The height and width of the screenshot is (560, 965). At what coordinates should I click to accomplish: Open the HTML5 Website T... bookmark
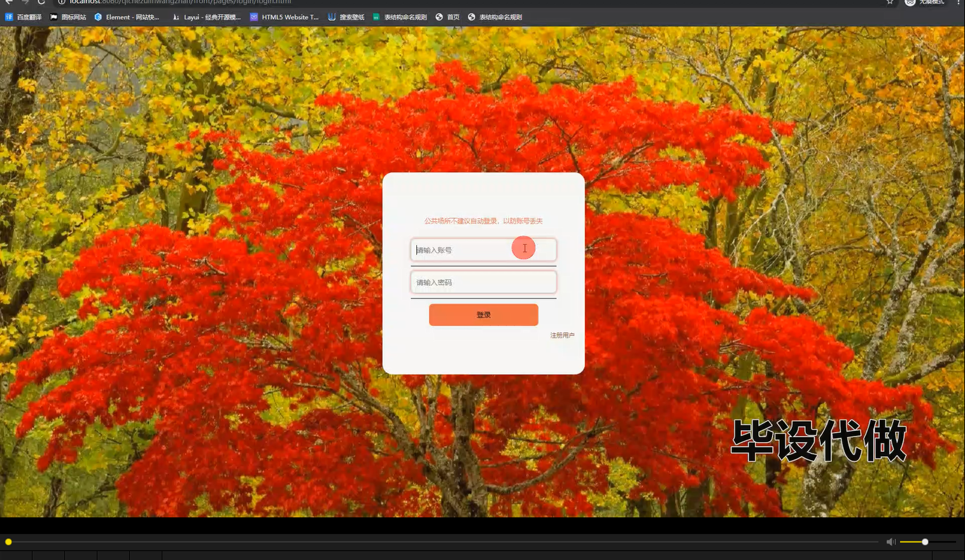285,17
